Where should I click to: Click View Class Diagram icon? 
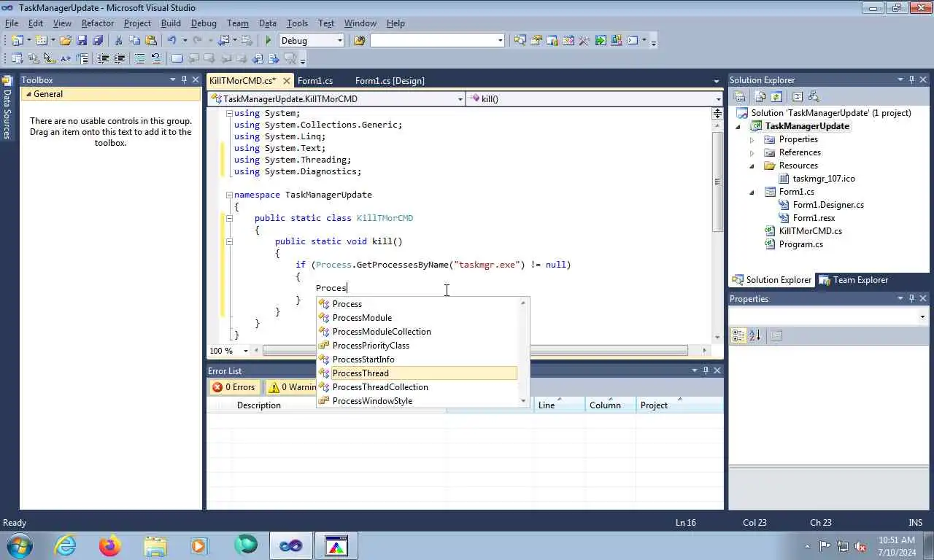click(x=814, y=96)
